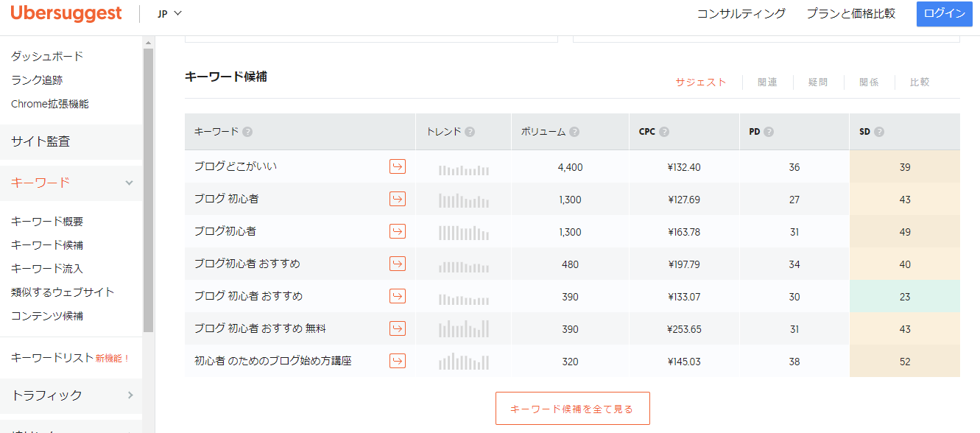Go to ダッシュボード in sidebar
This screenshot has height=433, width=980.
pos(47,56)
